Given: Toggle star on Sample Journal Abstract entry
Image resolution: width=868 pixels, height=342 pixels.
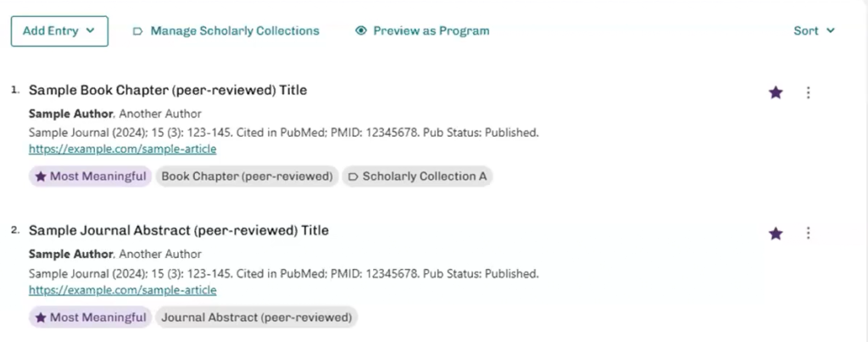Looking at the screenshot, I should pyautogui.click(x=776, y=233).
